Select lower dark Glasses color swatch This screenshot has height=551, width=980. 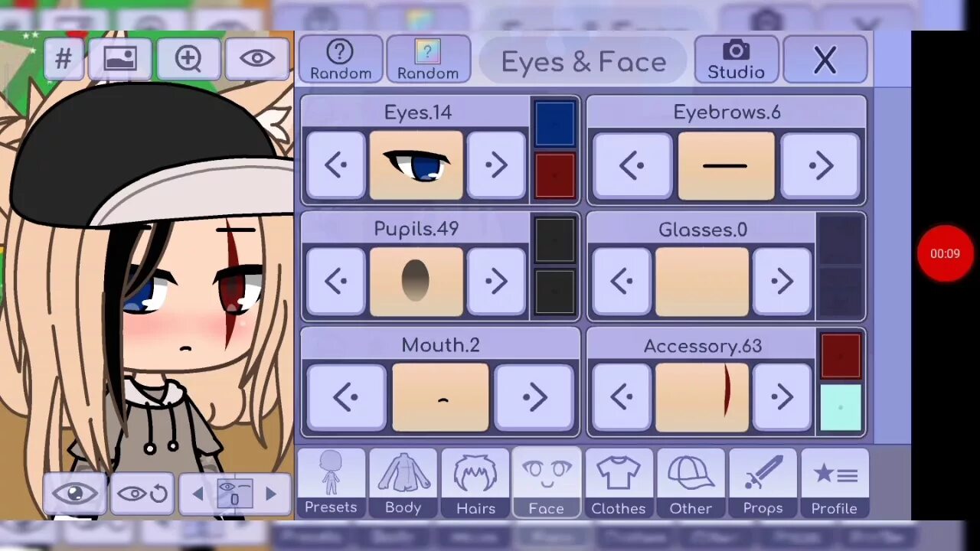[x=841, y=292]
